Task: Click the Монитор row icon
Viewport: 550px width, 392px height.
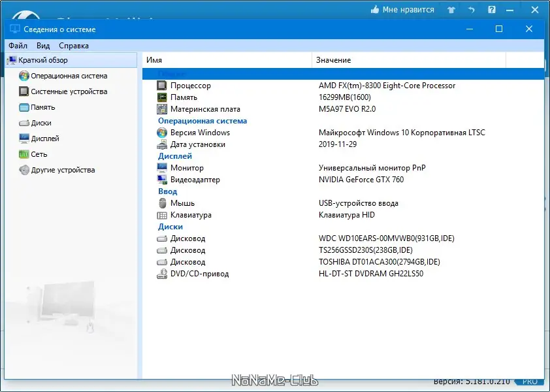Action: click(x=162, y=168)
